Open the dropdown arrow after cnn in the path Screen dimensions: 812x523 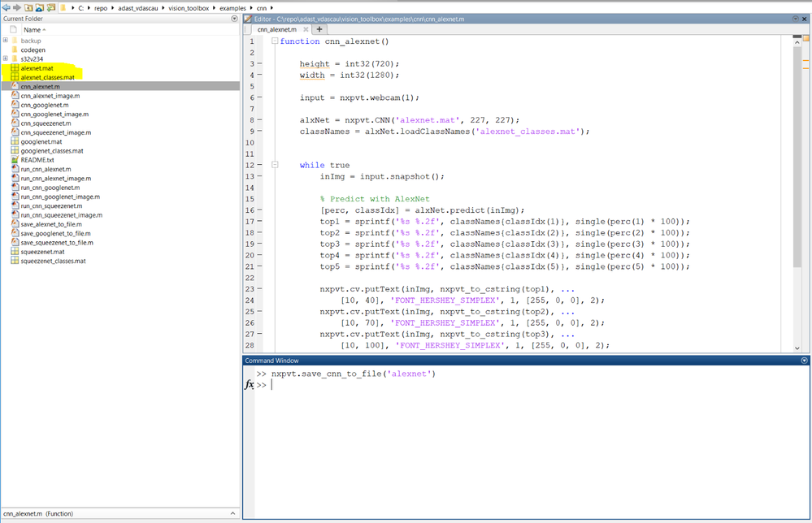pyautogui.click(x=271, y=8)
